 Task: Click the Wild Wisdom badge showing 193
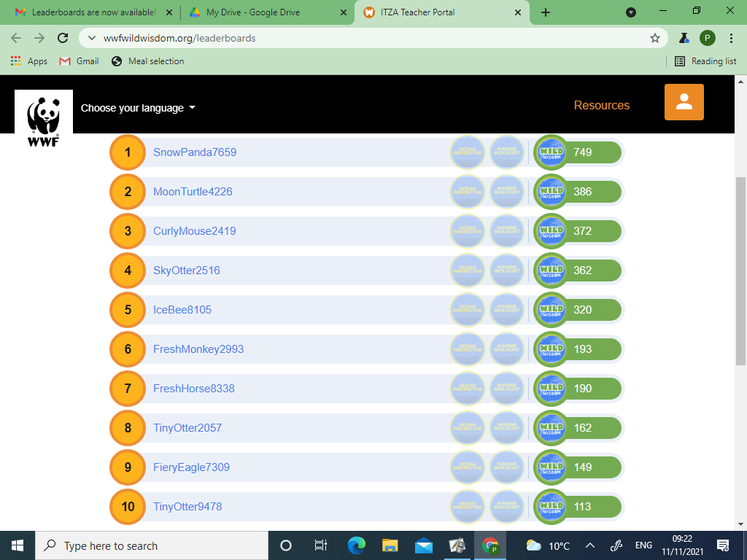[551, 349]
